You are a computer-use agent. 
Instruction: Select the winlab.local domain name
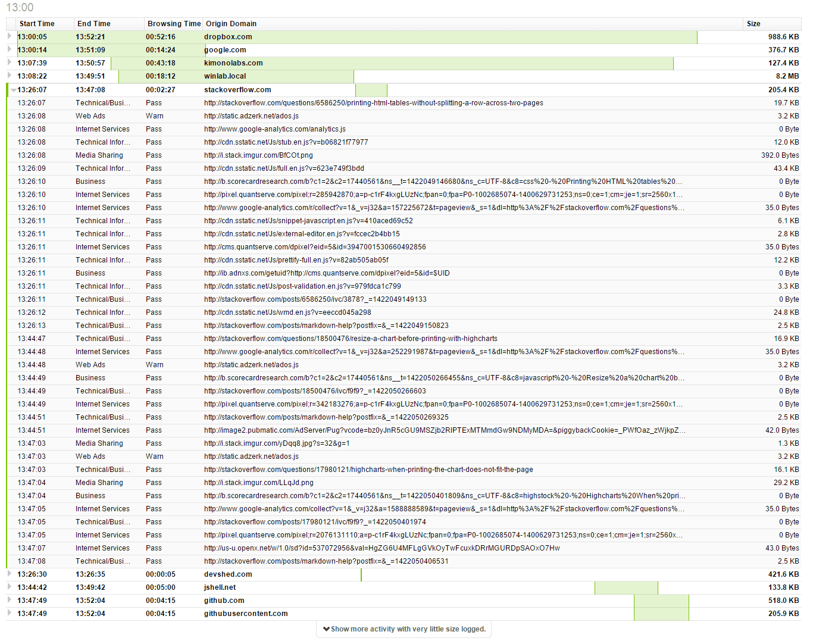pyautogui.click(x=225, y=76)
